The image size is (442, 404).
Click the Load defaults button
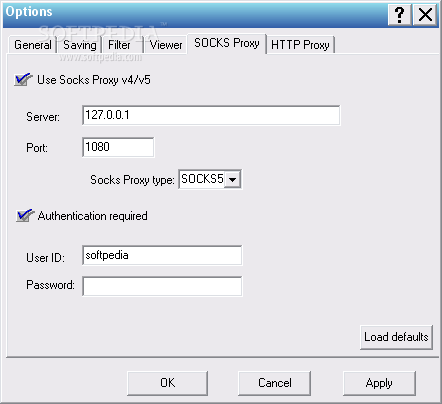click(x=396, y=337)
